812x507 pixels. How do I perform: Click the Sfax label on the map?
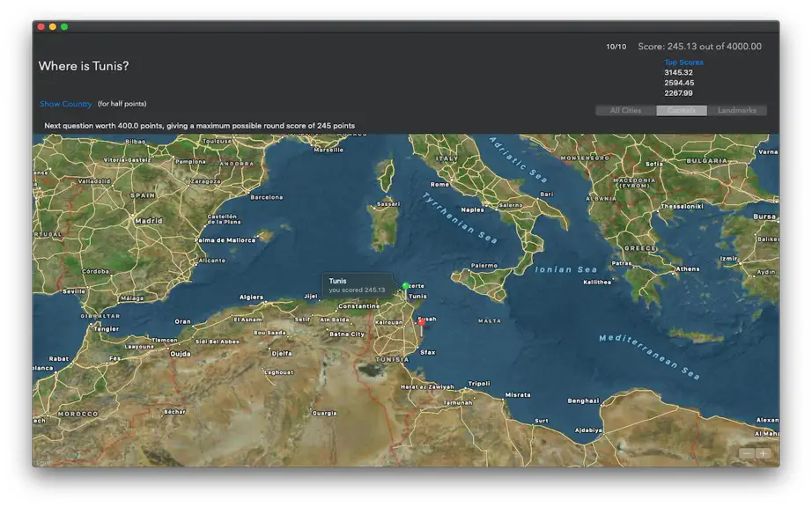pos(428,352)
